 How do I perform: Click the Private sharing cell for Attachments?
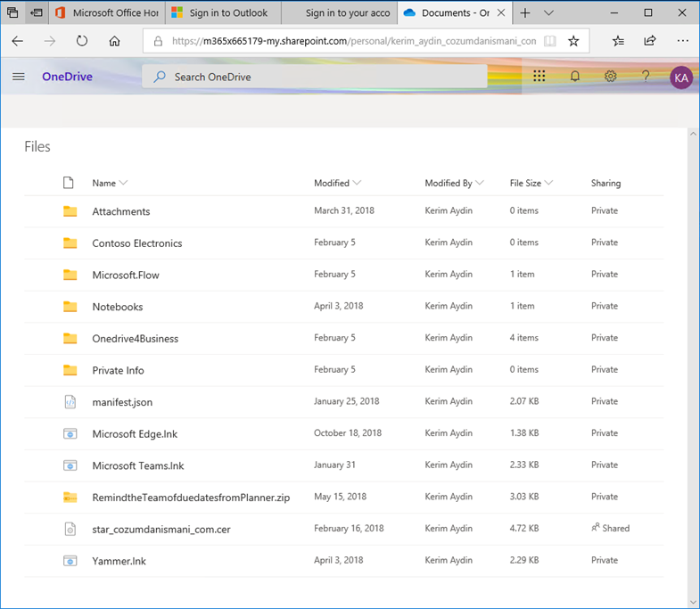coord(605,210)
